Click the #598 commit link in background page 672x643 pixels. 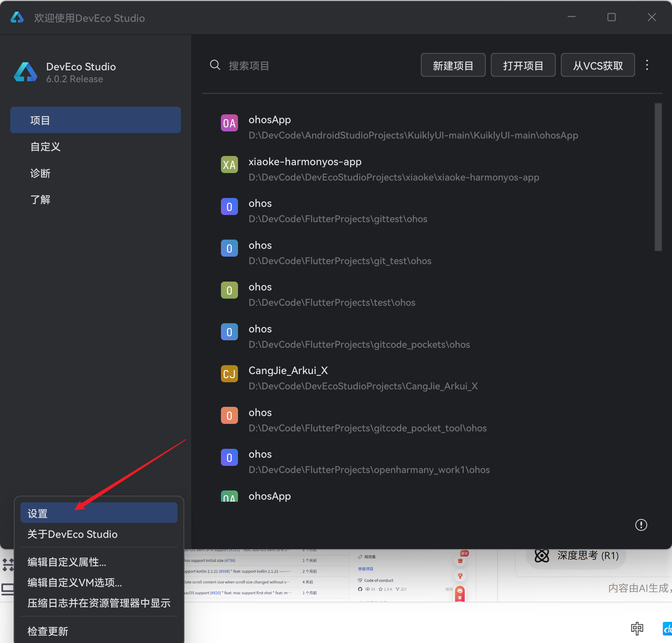[224, 571]
